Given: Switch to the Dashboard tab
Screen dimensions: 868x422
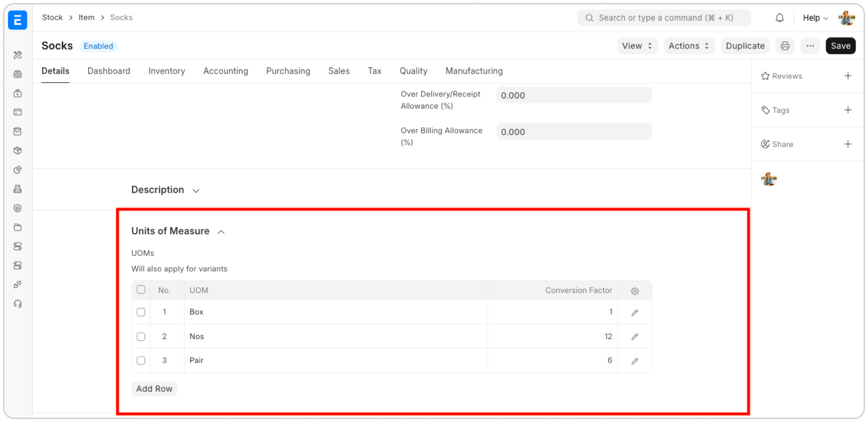Looking at the screenshot, I should (109, 71).
